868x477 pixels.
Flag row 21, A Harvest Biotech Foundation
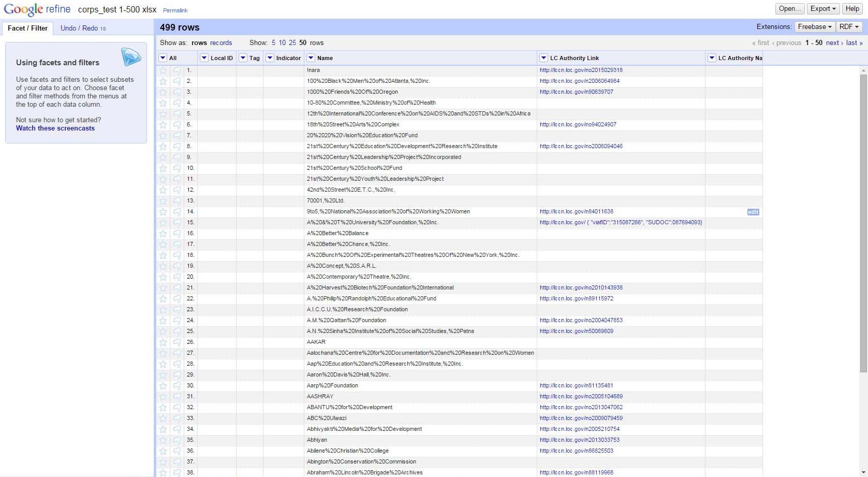pos(177,287)
